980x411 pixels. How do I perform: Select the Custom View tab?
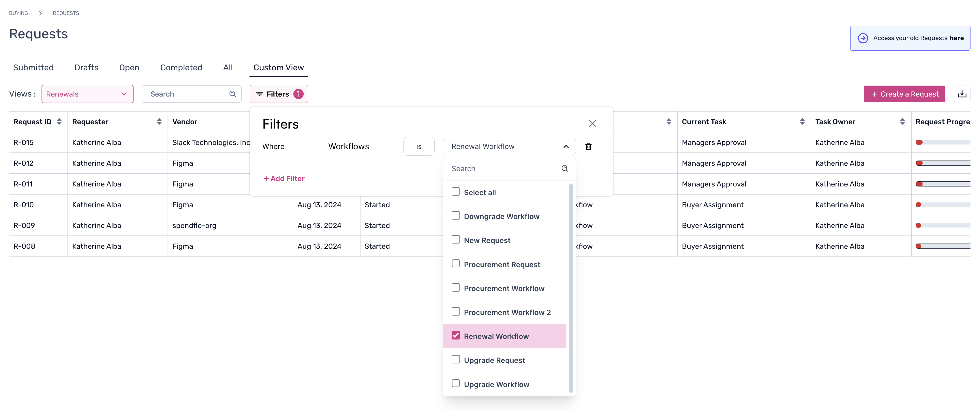[279, 68]
